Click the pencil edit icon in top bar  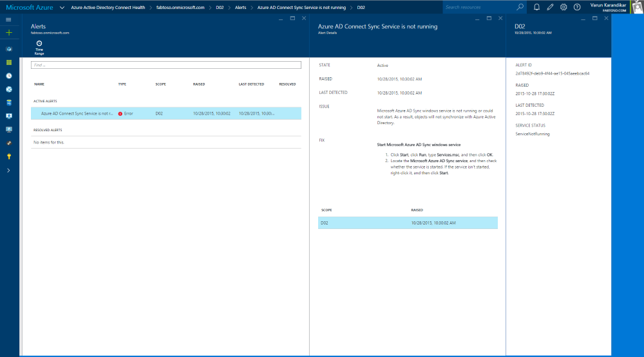(x=550, y=7)
